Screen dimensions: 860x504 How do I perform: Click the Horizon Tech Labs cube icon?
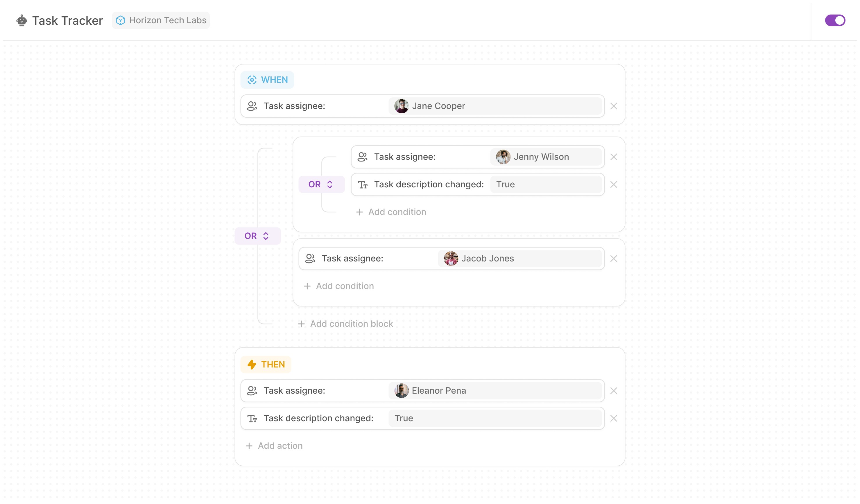point(121,20)
